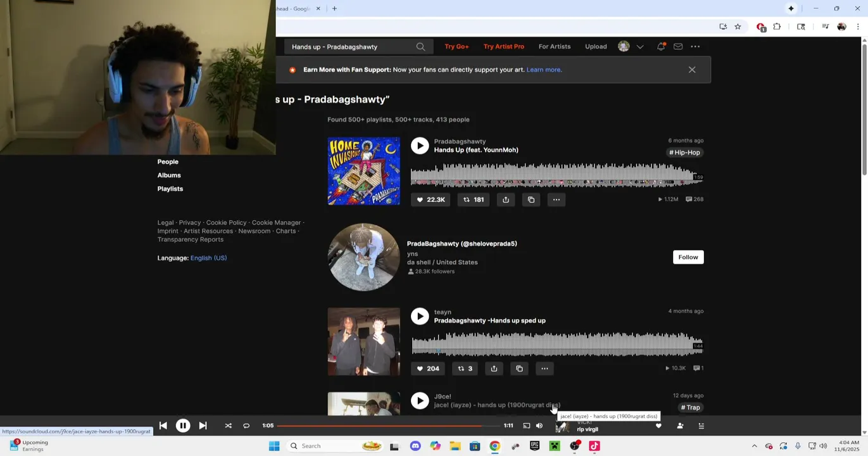Open the SoundCloud header three-dots menu
Viewport: 868px width, 456px height.
[695, 46]
